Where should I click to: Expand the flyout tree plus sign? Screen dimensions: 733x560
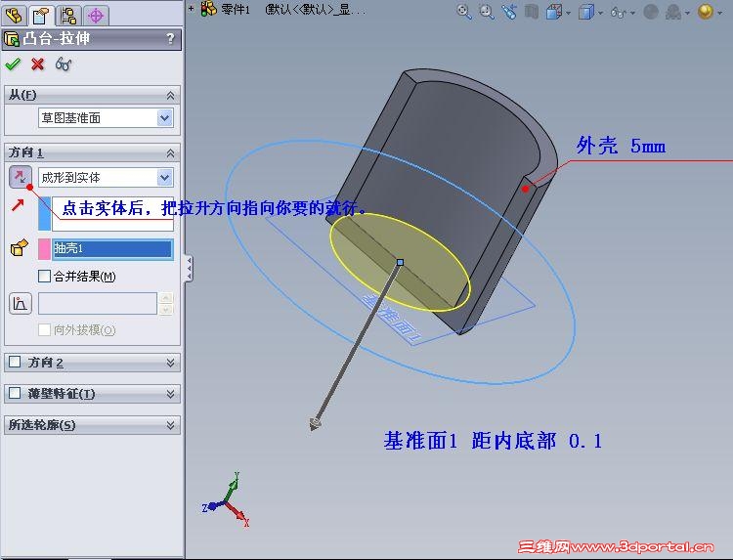click(x=192, y=8)
